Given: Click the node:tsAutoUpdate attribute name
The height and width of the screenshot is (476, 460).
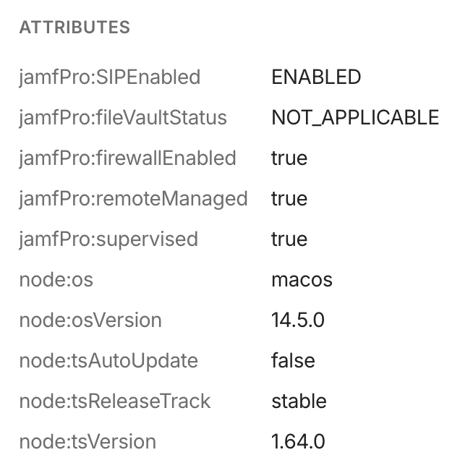Looking at the screenshot, I should point(108,360).
